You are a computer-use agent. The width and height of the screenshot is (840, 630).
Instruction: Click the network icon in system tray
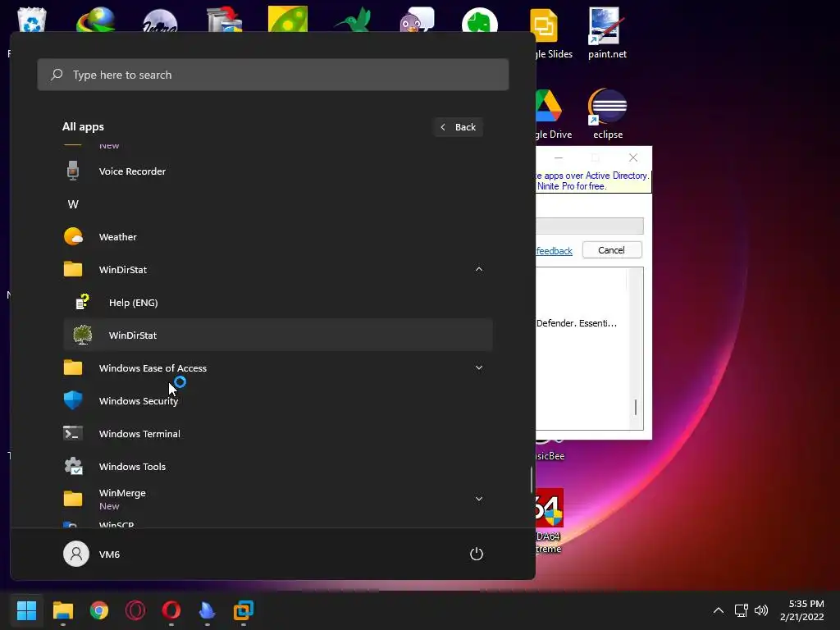(x=741, y=610)
